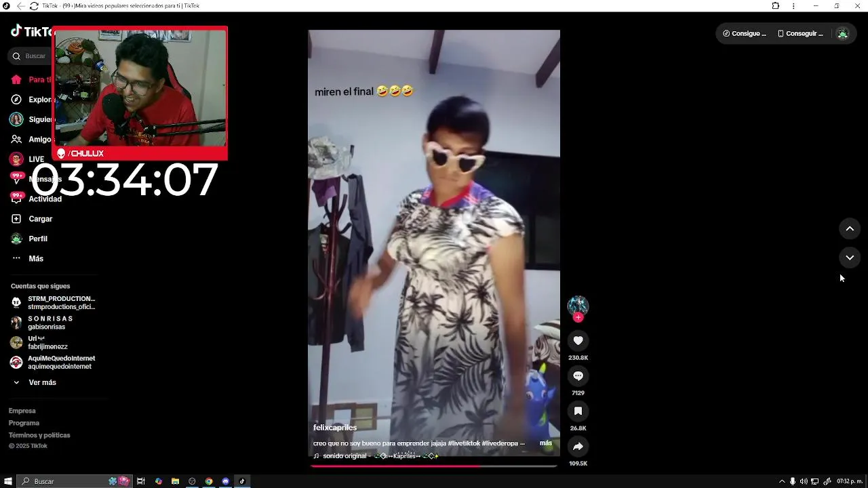Open the AquiMeQuedoInternet account

pos(53,363)
